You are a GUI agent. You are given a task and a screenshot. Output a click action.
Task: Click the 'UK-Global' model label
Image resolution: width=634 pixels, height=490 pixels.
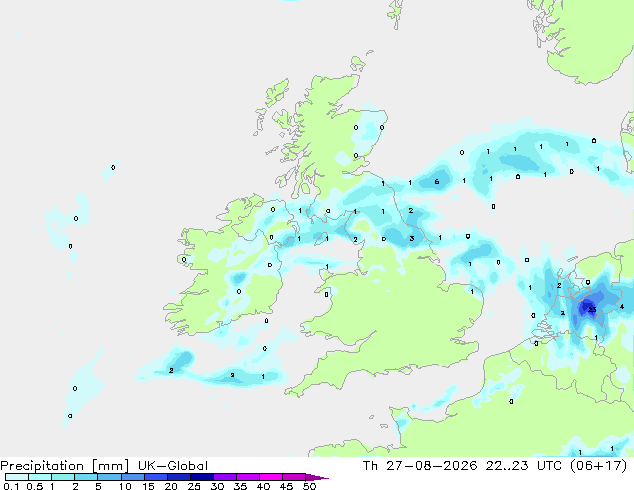pyautogui.click(x=173, y=466)
